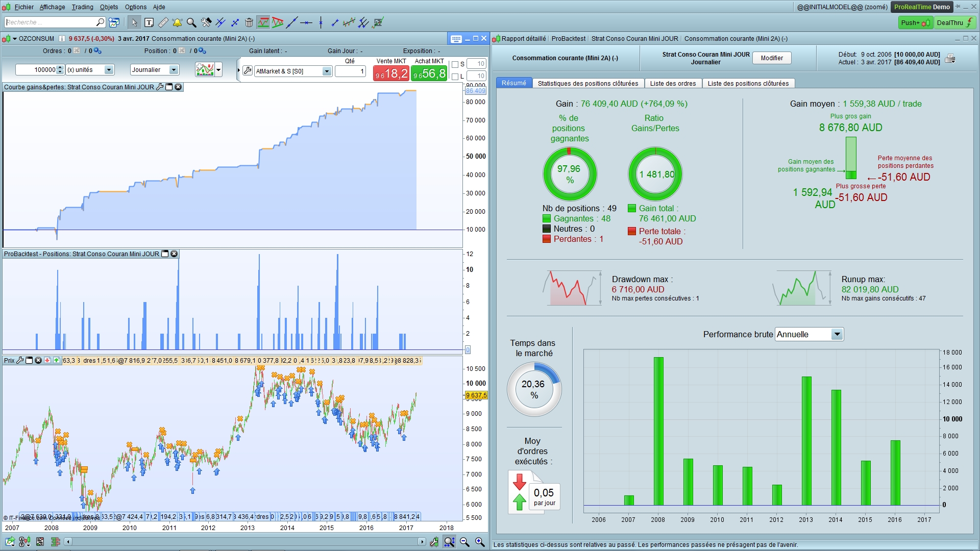This screenshot has height=551, width=980.
Task: Open the Journalier timeframe dropdown
Action: coord(174,70)
